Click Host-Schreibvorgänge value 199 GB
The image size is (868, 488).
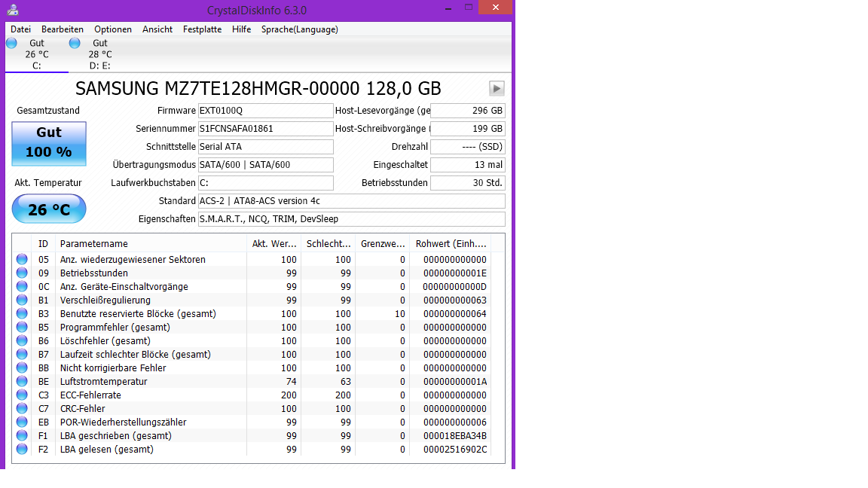pos(468,128)
